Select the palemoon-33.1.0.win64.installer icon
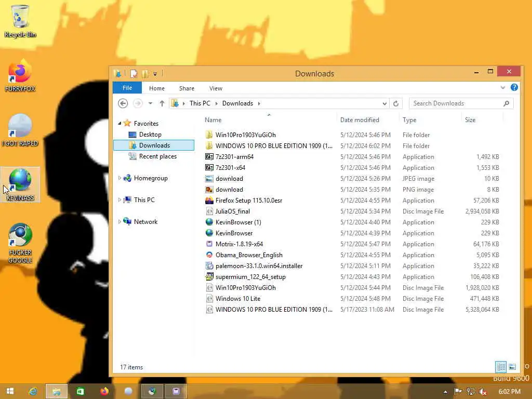This screenshot has width=532, height=399. [209, 266]
